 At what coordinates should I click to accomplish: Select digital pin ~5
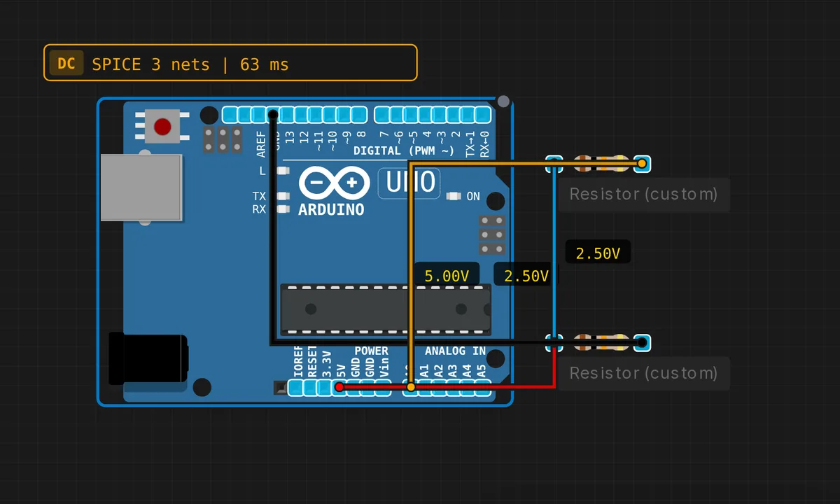click(x=411, y=115)
